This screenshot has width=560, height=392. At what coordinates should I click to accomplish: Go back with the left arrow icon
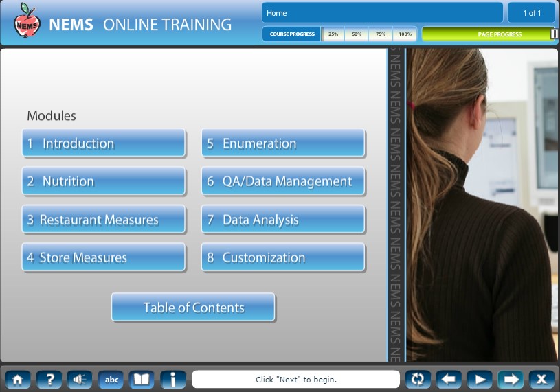tap(449, 379)
